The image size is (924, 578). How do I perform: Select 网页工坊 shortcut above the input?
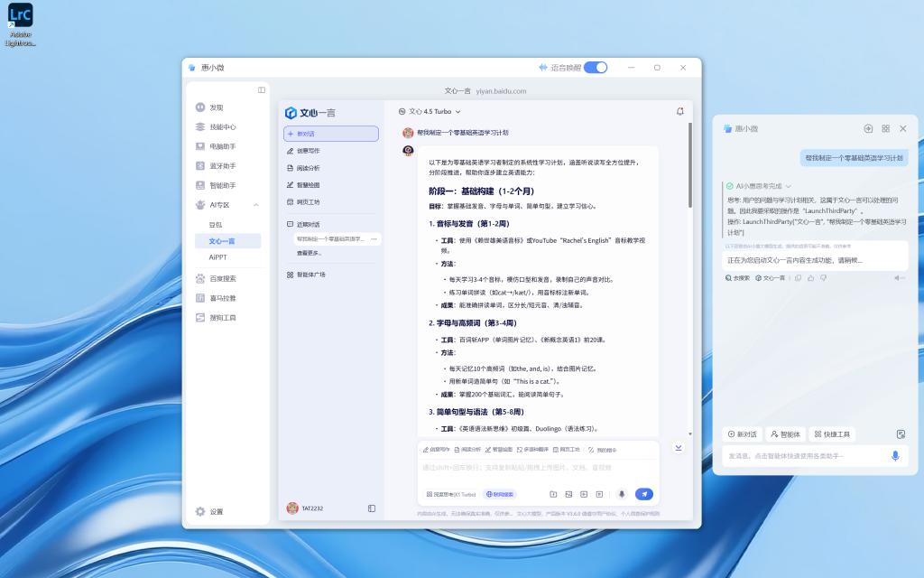click(x=567, y=450)
